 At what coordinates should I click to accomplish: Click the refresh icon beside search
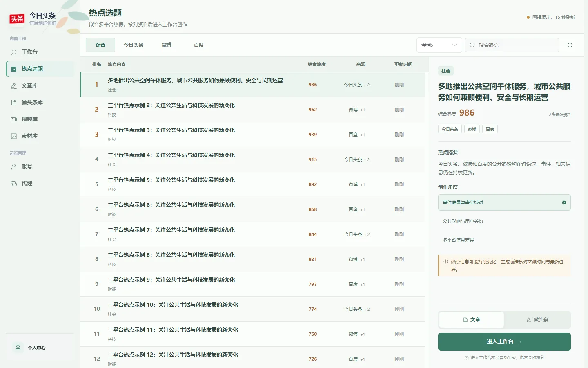[570, 45]
